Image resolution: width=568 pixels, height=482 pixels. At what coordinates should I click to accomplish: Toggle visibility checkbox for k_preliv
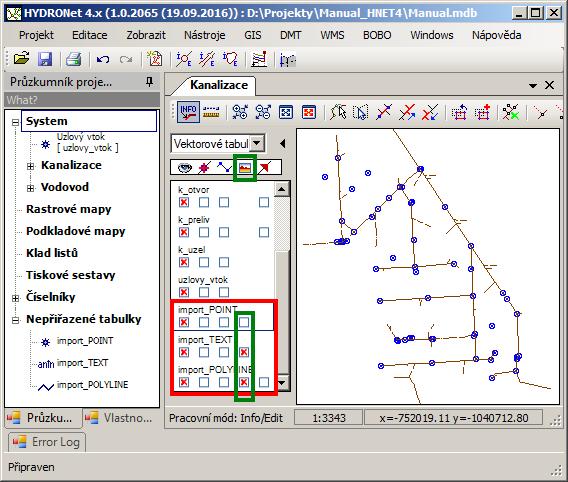184,232
